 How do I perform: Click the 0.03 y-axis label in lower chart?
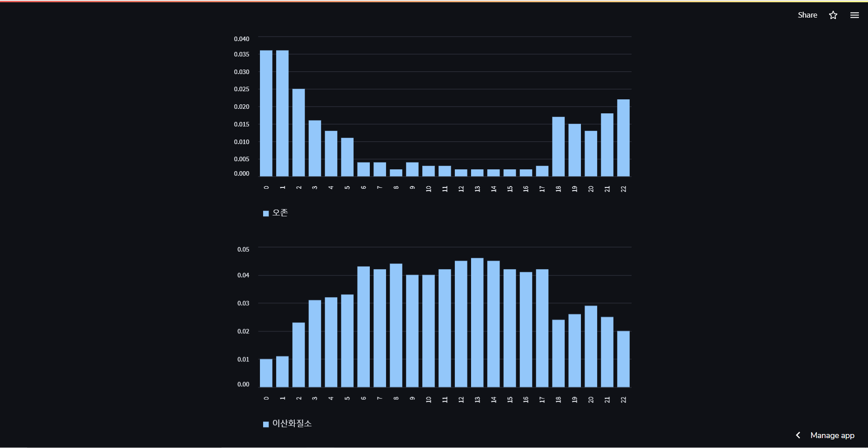[x=243, y=303]
